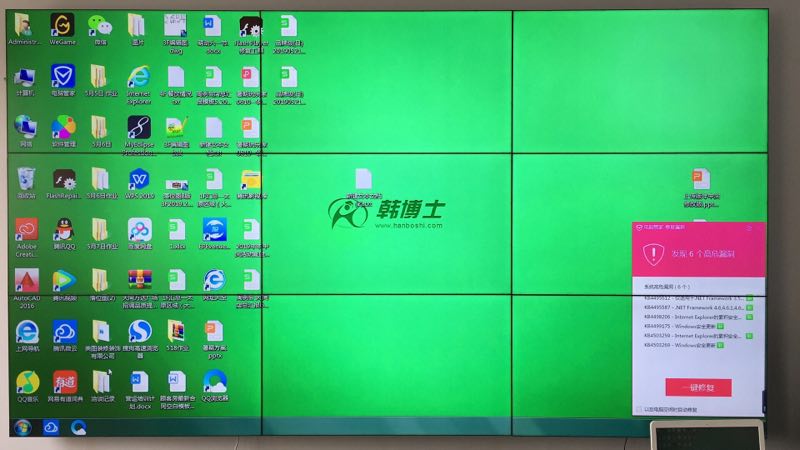This screenshot has width=800, height=450.
Task: Click the Windows Start orb
Action: (22, 427)
